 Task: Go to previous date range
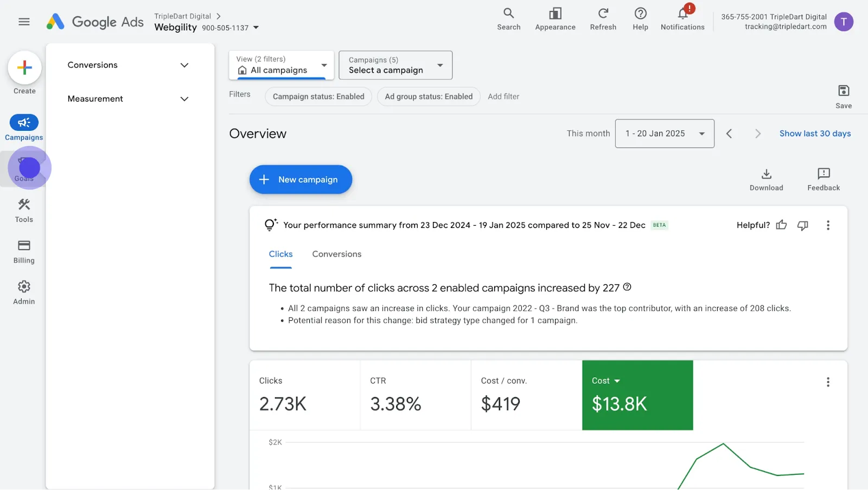coord(729,133)
